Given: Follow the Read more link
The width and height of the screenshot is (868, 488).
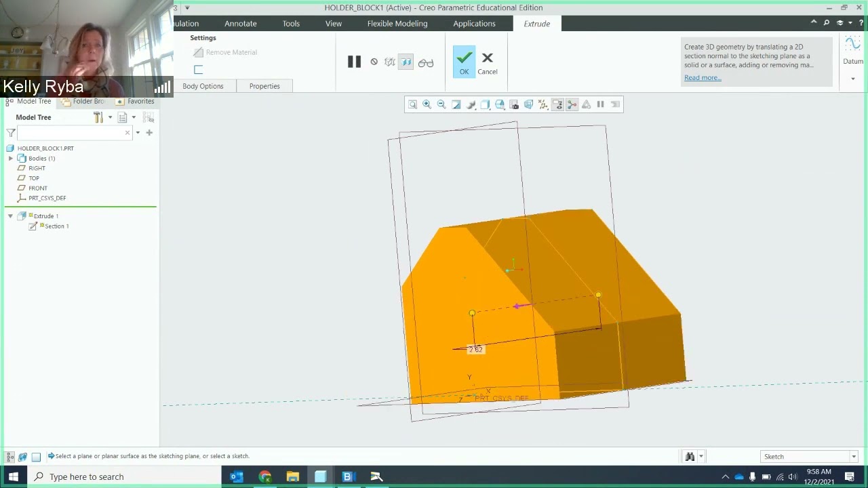Looking at the screenshot, I should [x=703, y=78].
